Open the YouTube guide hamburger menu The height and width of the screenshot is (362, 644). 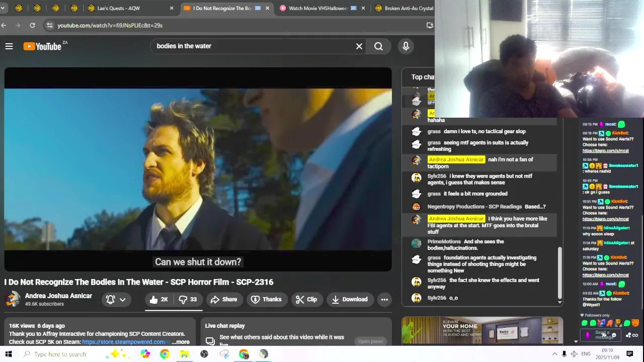click(9, 46)
